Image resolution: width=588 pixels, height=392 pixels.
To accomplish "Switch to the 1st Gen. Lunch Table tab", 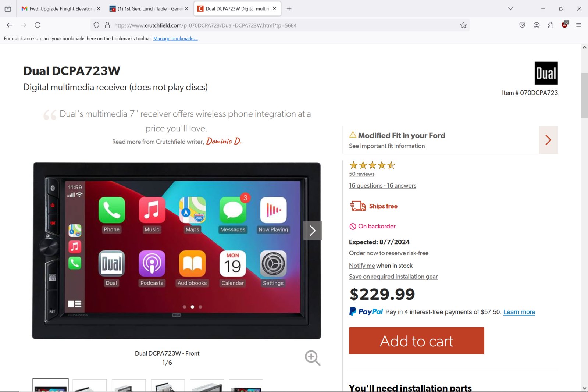I will (x=149, y=9).
